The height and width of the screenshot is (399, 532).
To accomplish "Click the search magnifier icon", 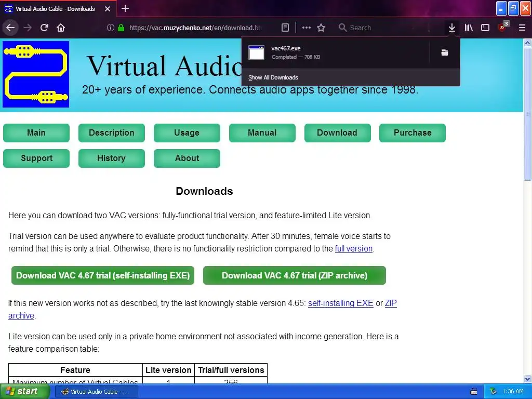I will click(342, 28).
